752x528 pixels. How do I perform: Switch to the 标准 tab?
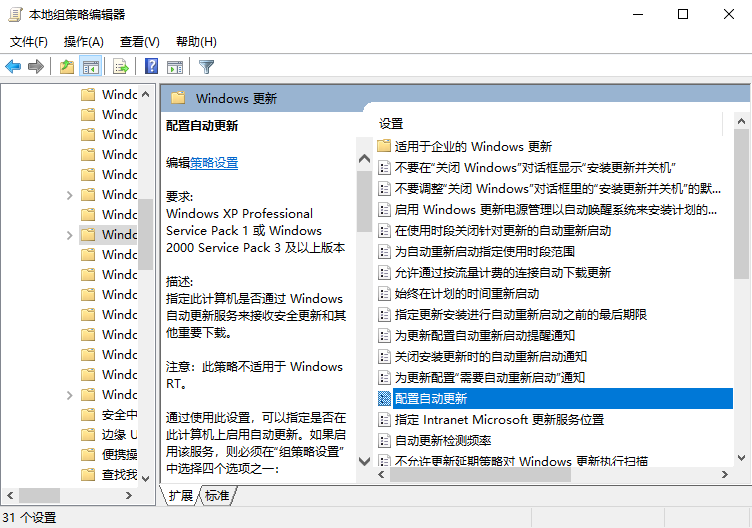pyautogui.click(x=217, y=495)
